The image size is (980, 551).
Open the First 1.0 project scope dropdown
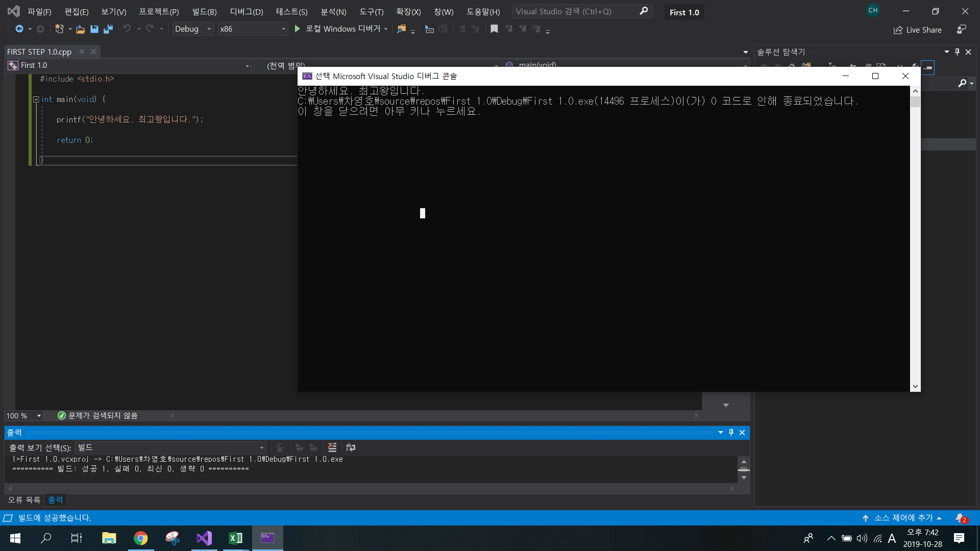[x=129, y=65]
